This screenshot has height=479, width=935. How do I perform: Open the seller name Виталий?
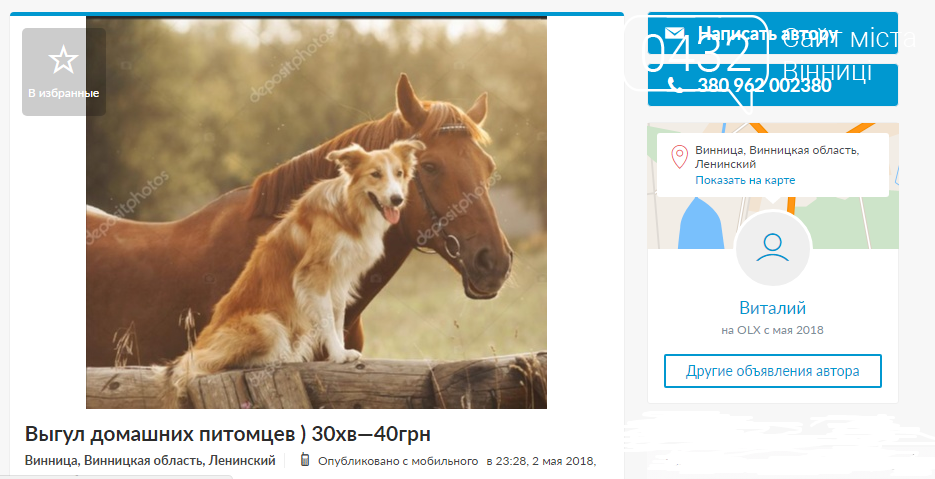pyautogui.click(x=772, y=308)
